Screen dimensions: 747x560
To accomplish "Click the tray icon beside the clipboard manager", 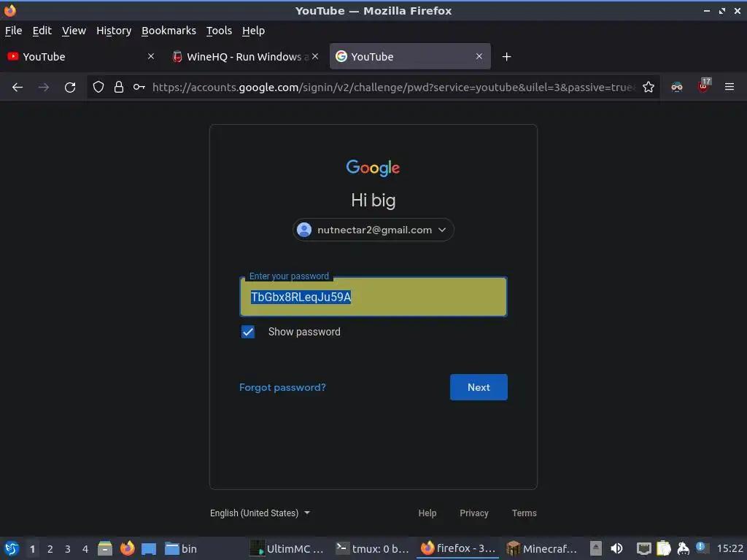I will coord(683,548).
